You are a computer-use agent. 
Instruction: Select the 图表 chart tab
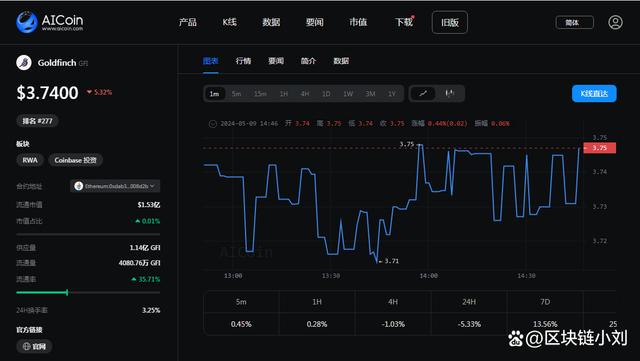(211, 61)
